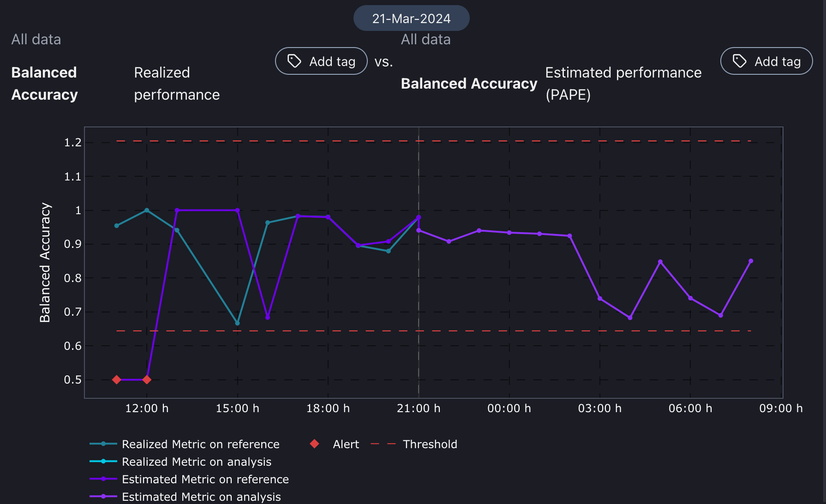Toggle the Realized Metric on analysis legend entry
This screenshot has width=826, height=504.
[x=197, y=462]
